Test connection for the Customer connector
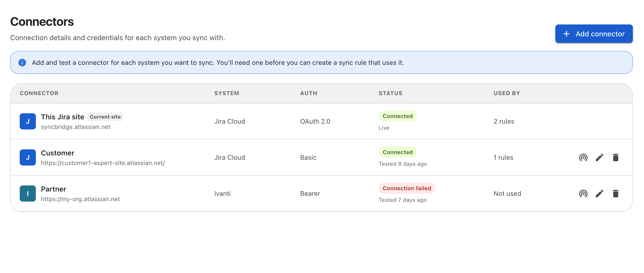Screen dimensions: 644x273 [x=583, y=157]
